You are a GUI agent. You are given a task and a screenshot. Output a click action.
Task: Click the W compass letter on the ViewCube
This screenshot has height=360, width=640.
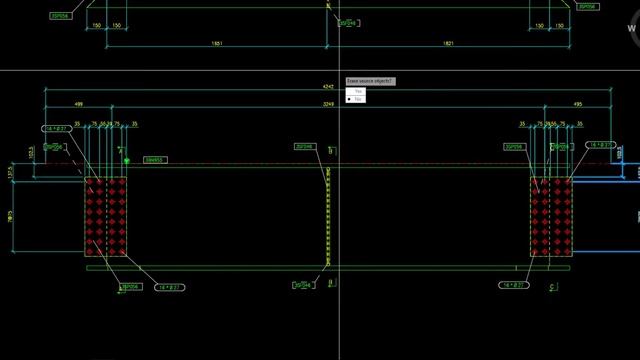[631, 28]
